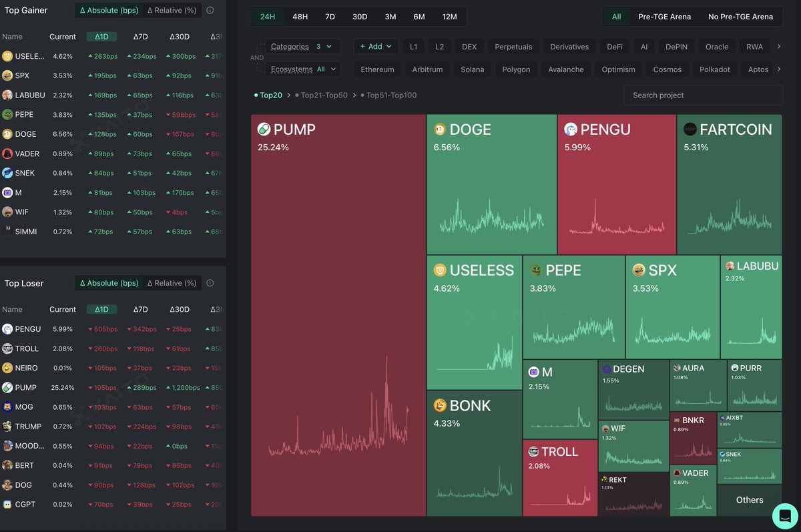Filter by the Solana ecosystem chip
The width and height of the screenshot is (801, 532).
pos(472,69)
